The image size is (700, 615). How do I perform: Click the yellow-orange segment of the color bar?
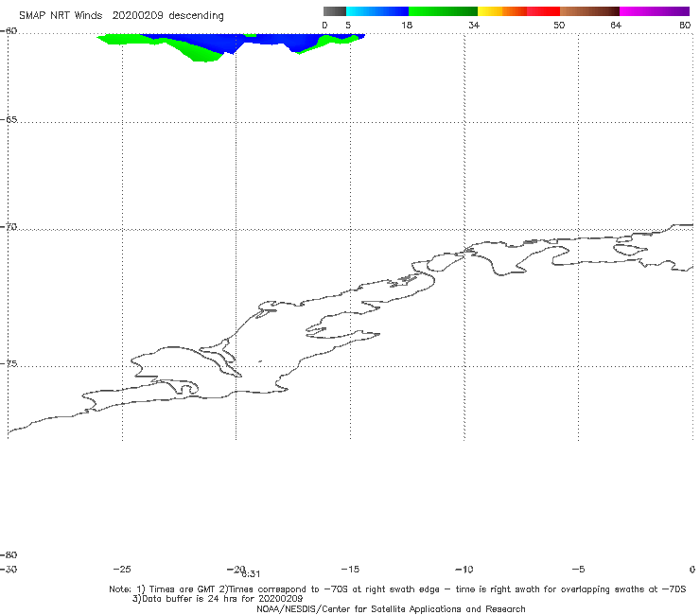tap(502, 11)
